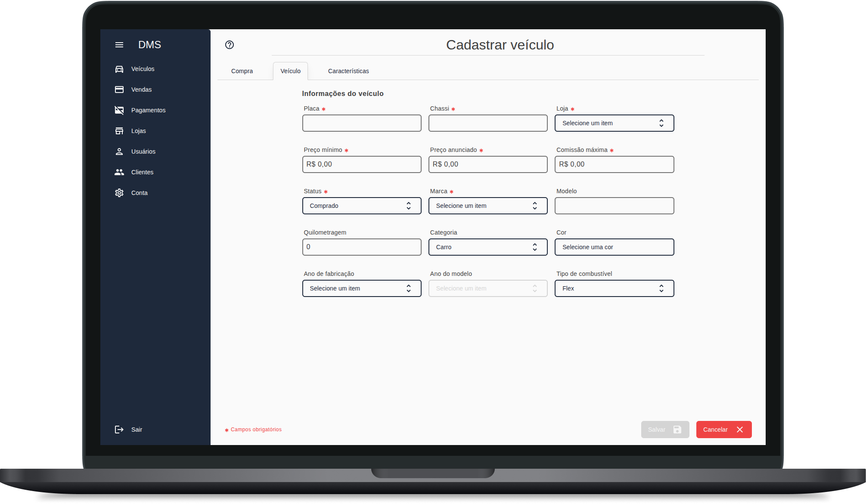Switch to the Características tab
The image size is (866, 504).
pyautogui.click(x=348, y=71)
